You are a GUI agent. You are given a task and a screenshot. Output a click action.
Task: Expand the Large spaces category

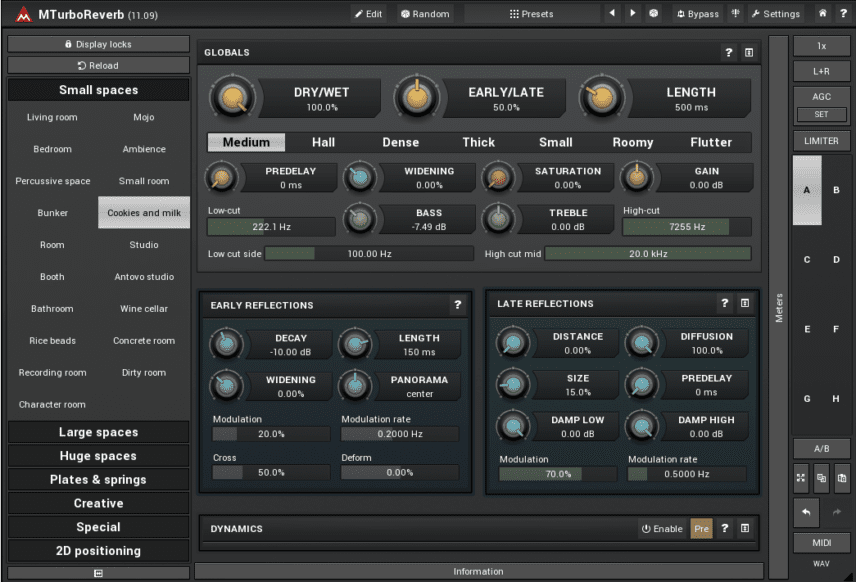tap(98, 432)
